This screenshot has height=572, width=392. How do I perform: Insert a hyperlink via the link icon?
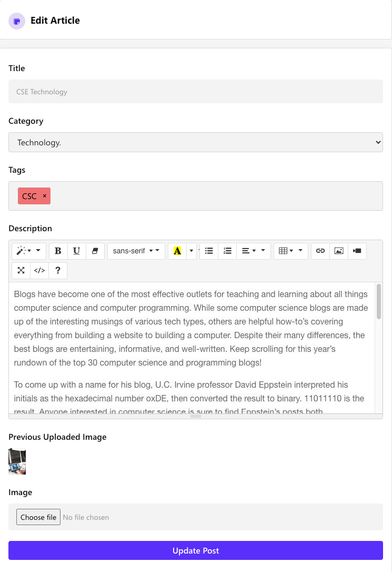320,251
